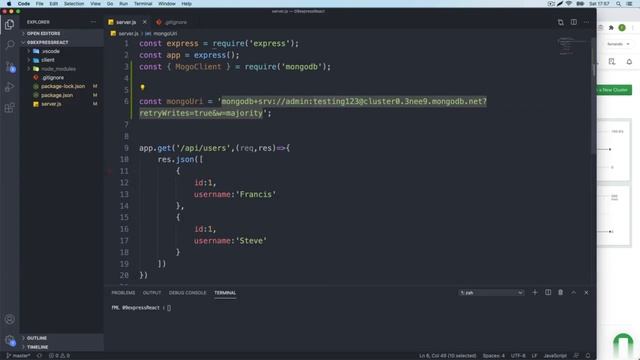This screenshot has width=640, height=360.
Task: Click the LF end-of-line status item
Action: click(x=534, y=356)
